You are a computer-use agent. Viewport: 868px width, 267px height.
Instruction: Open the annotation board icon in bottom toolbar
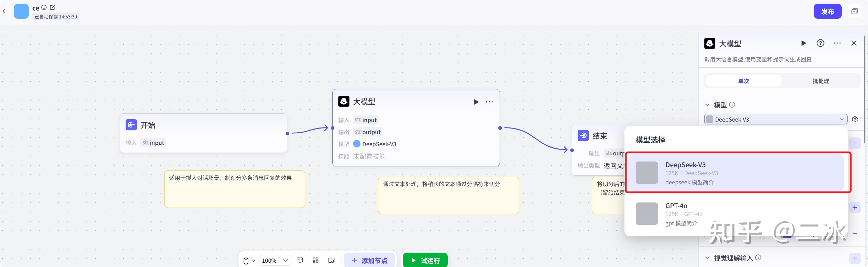point(331,260)
